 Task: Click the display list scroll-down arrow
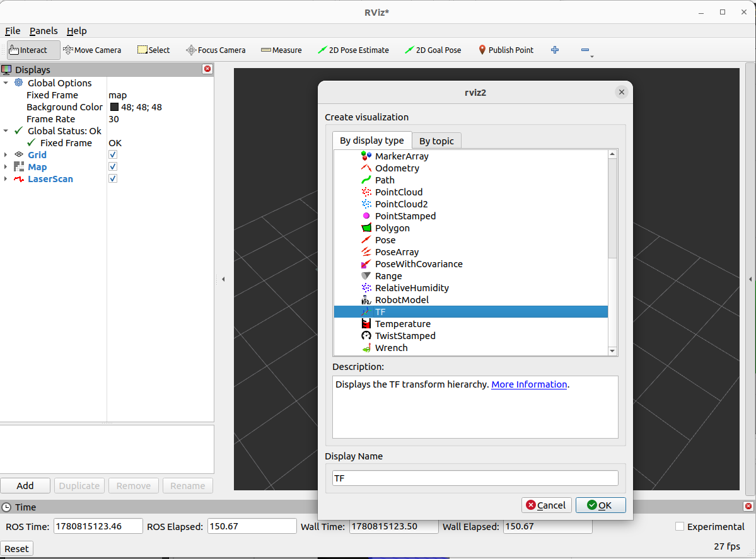(612, 351)
